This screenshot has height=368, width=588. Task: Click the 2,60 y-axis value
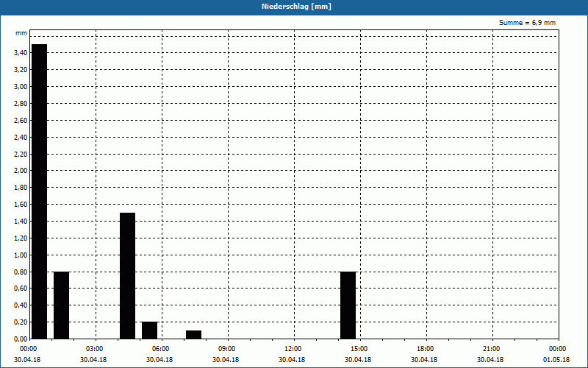click(21, 121)
